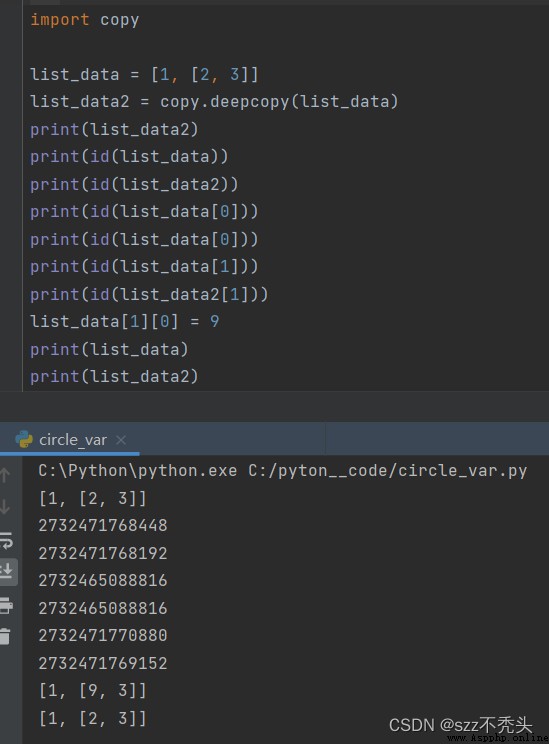Image resolution: width=549 pixels, height=744 pixels.
Task: Click the 'print(list_data)' code line
Action: point(109,349)
